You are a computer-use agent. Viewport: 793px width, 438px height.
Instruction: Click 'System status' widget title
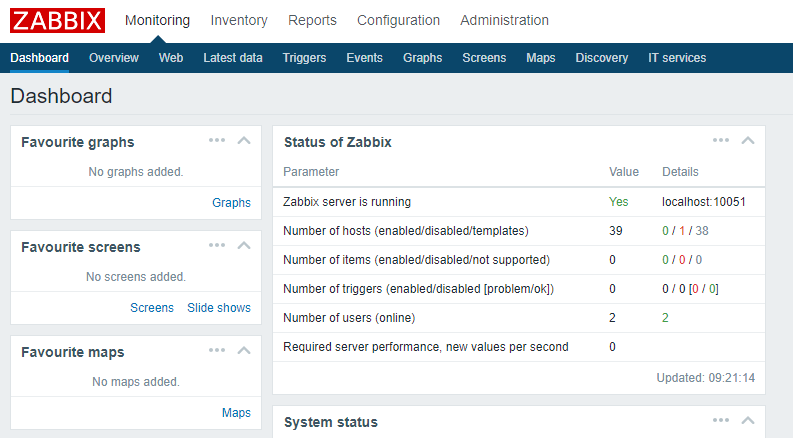pos(331,422)
